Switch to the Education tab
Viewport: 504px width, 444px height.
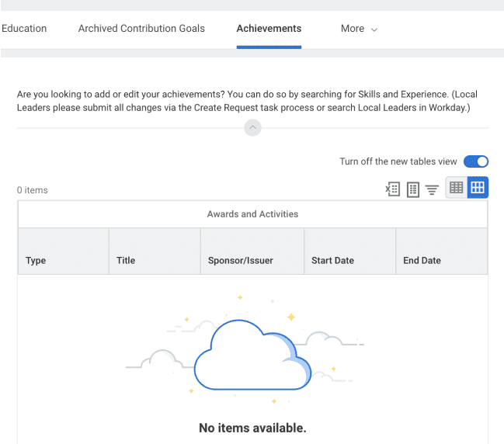point(24,29)
